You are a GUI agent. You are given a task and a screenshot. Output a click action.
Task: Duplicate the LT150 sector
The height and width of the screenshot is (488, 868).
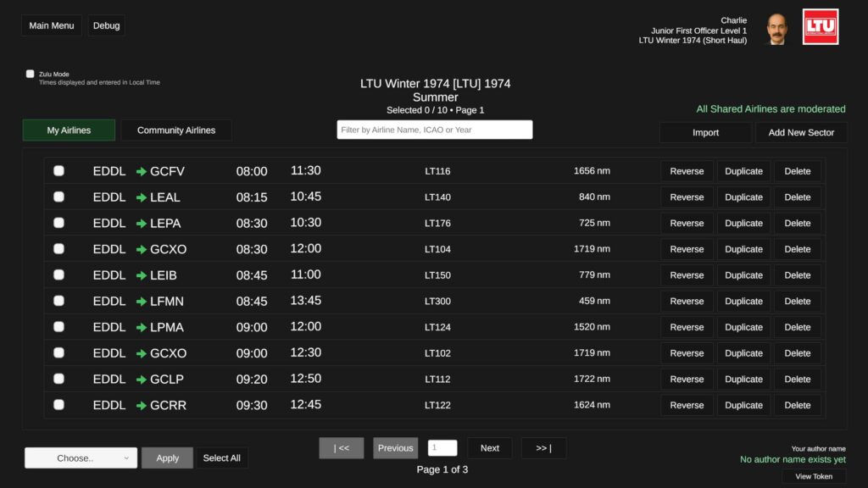[743, 275]
